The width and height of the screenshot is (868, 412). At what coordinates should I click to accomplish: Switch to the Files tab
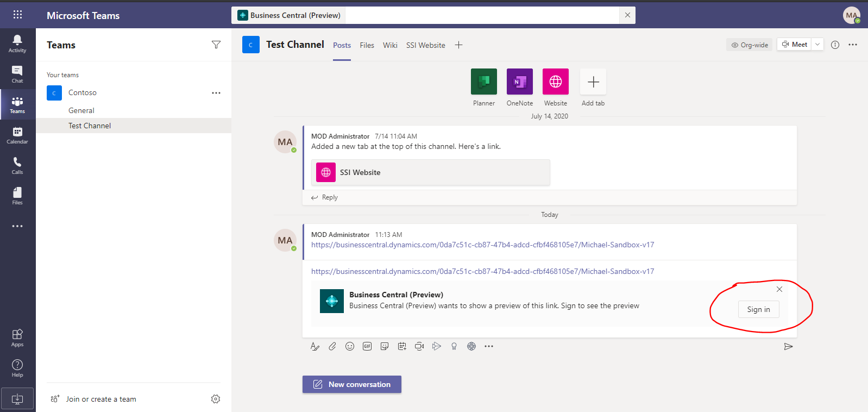pos(367,45)
